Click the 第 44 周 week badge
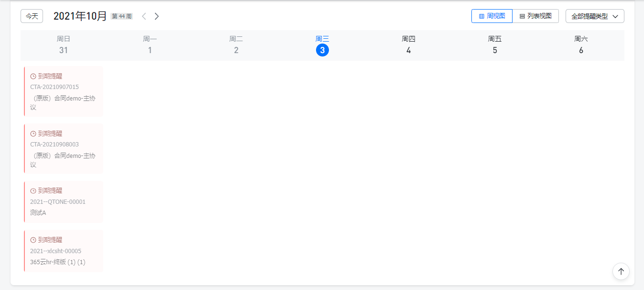 (x=121, y=16)
